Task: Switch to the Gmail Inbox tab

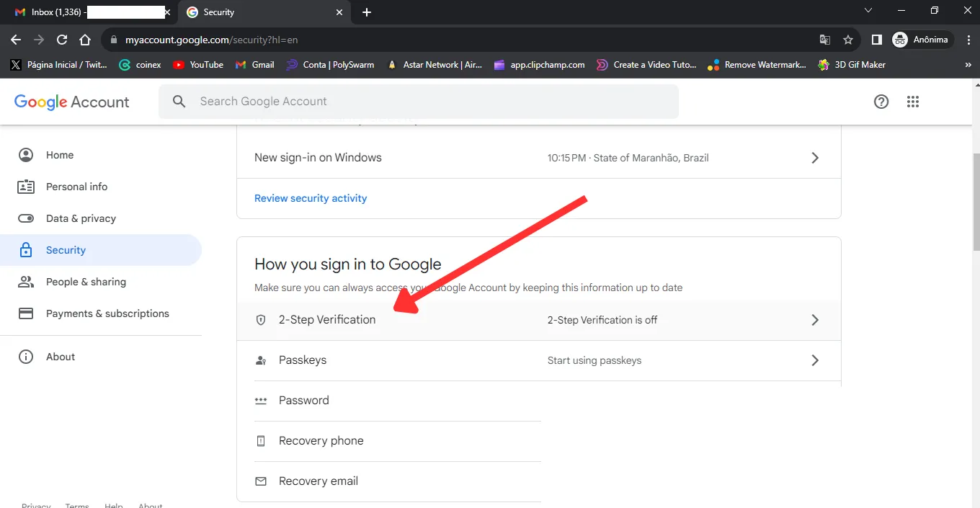Action: 90,12
